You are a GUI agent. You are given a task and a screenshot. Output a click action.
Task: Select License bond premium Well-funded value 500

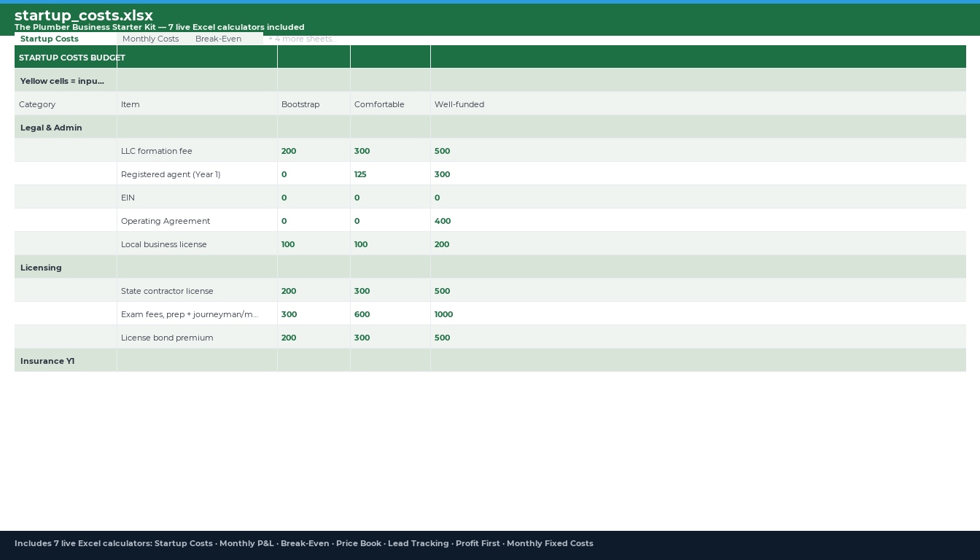(x=698, y=337)
